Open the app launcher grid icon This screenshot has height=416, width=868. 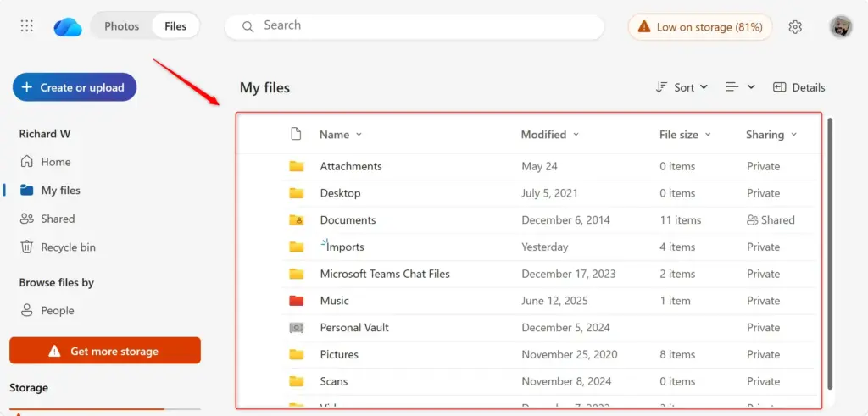[x=26, y=26]
